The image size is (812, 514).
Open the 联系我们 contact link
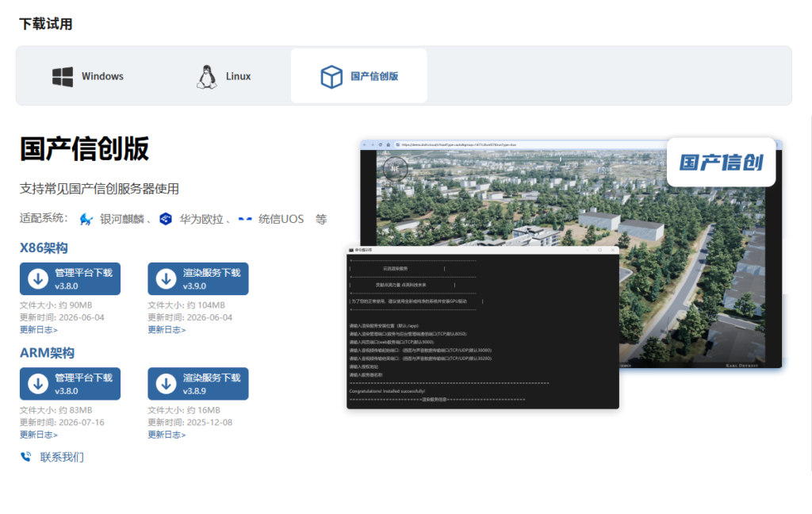(62, 457)
